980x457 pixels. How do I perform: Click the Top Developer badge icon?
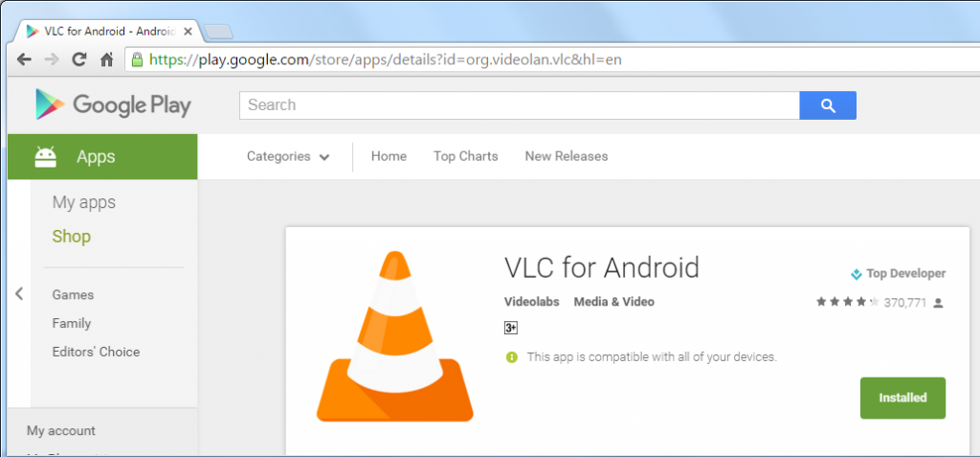(857, 274)
